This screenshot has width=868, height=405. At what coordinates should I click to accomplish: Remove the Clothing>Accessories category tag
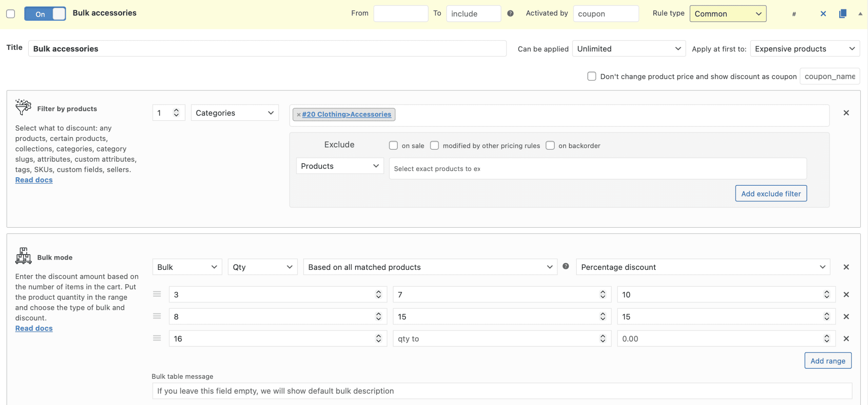click(299, 115)
